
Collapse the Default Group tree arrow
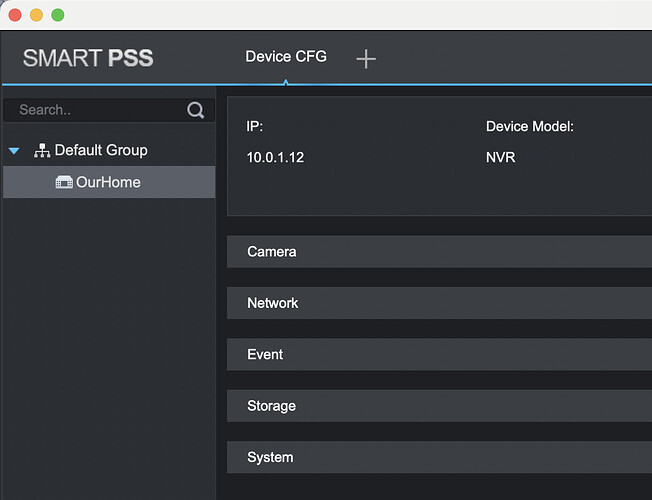pyautogui.click(x=14, y=151)
